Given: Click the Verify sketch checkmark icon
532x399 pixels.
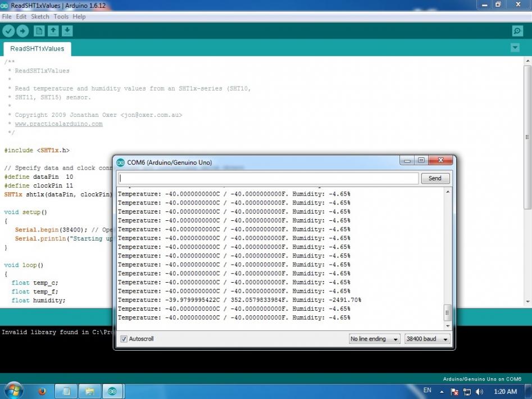Looking at the screenshot, I should [x=8, y=31].
